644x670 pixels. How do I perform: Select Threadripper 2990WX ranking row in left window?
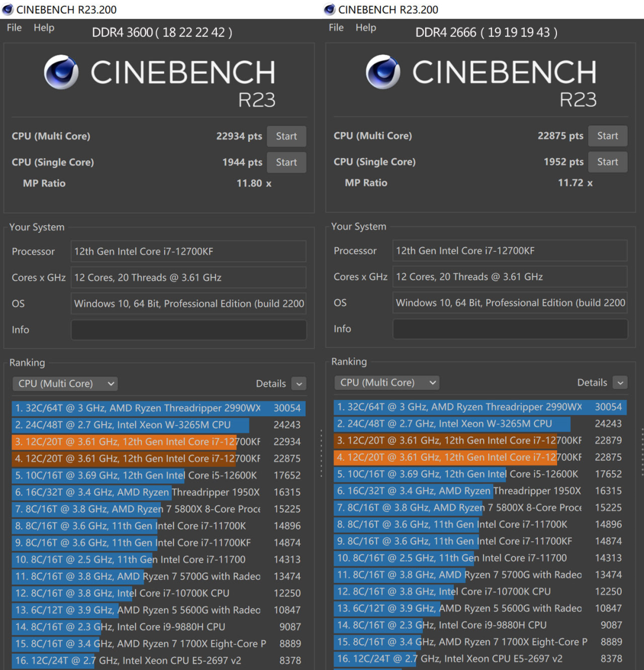(159, 408)
